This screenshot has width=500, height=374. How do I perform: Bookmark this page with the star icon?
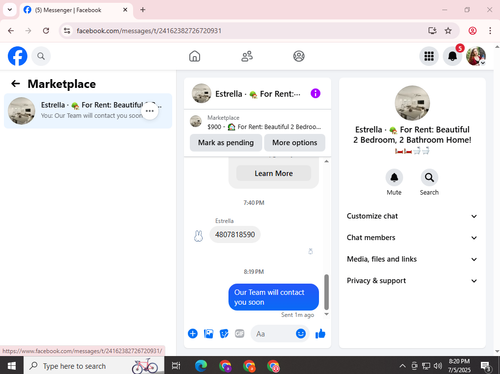[448, 31]
